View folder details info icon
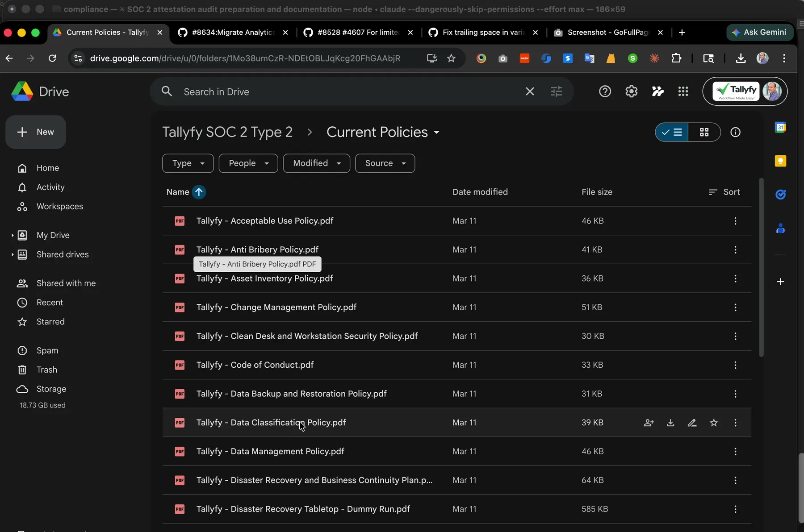804x532 pixels. (735, 132)
